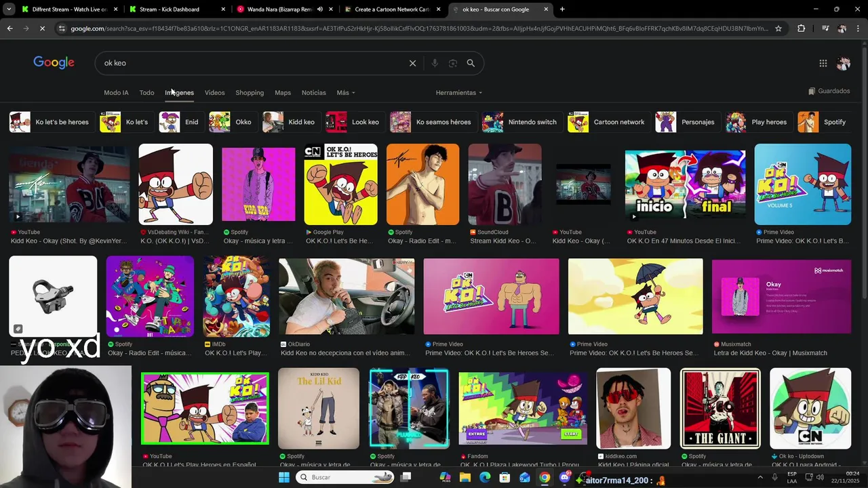The width and height of the screenshot is (868, 488).
Task: Open File Explorer from taskbar
Action: (x=465, y=477)
